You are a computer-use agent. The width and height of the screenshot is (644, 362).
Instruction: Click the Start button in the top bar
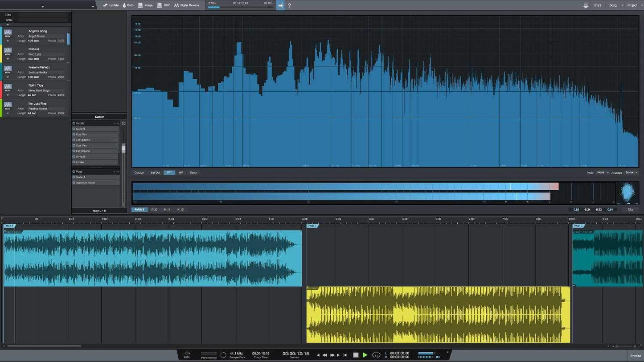(597, 5)
